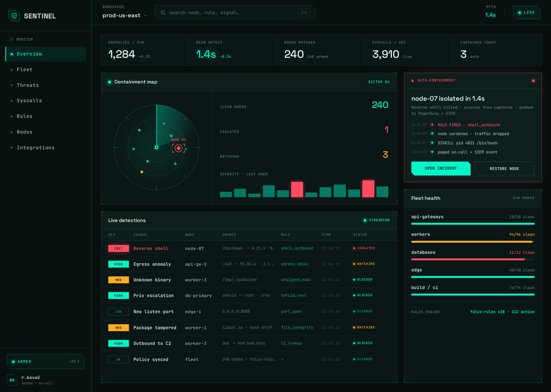Viewport: 551px width, 392px height.
Task: Click the unsigned_exec rule link
Action: (296, 279)
